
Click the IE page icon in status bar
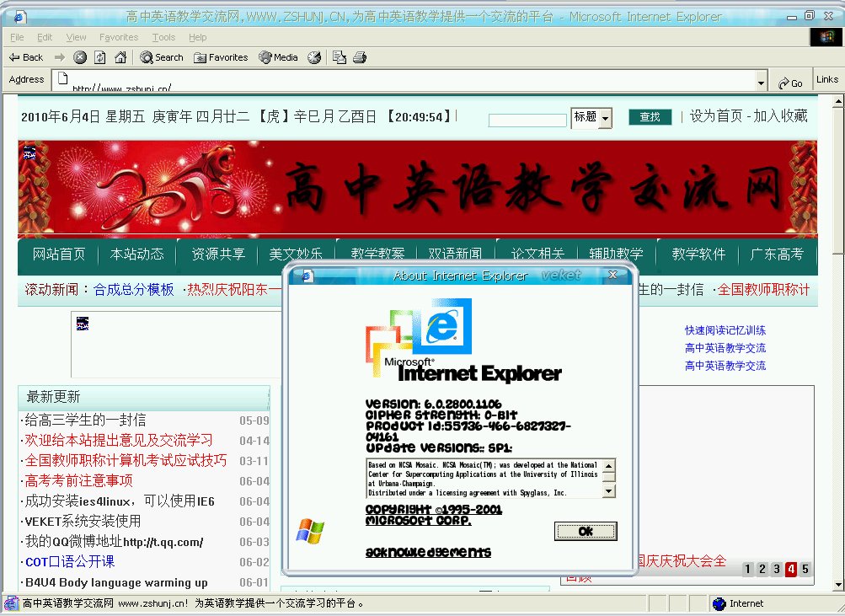tap(11, 603)
